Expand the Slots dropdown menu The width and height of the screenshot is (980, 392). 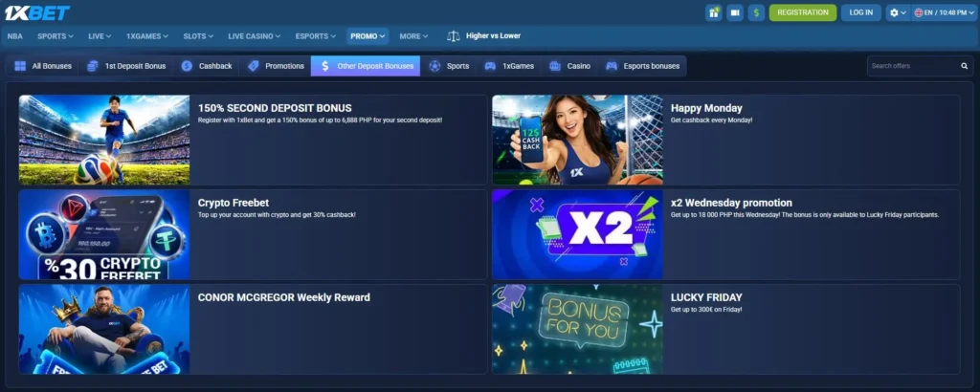pyautogui.click(x=198, y=36)
